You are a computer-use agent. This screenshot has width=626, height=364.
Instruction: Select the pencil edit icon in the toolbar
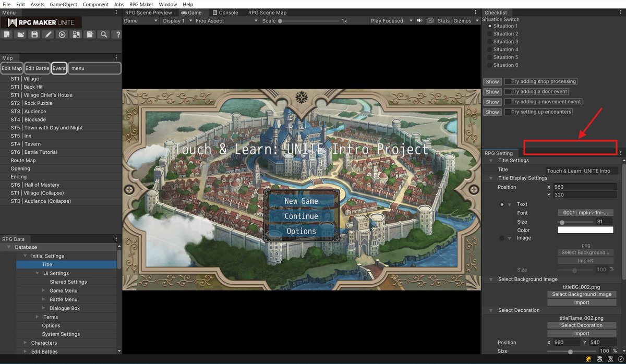coord(49,34)
